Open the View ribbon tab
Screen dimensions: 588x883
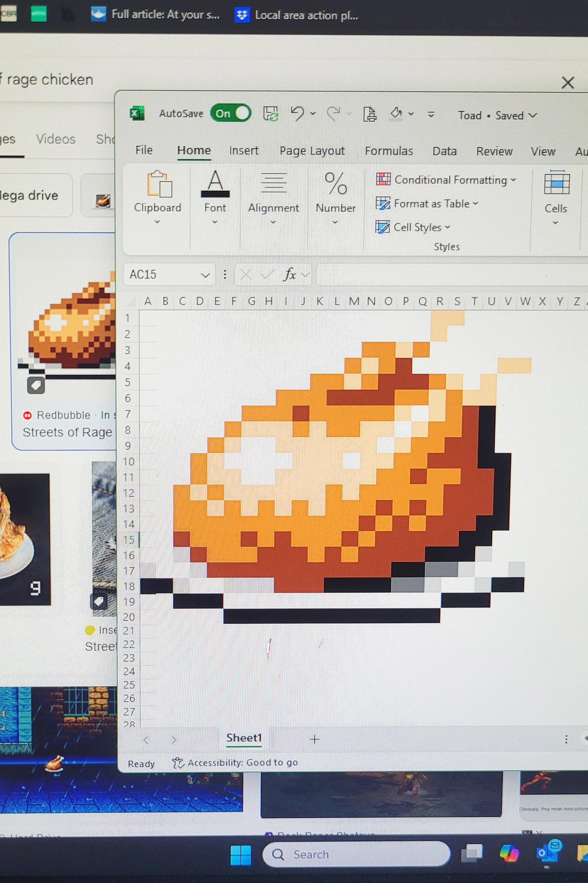pos(543,152)
